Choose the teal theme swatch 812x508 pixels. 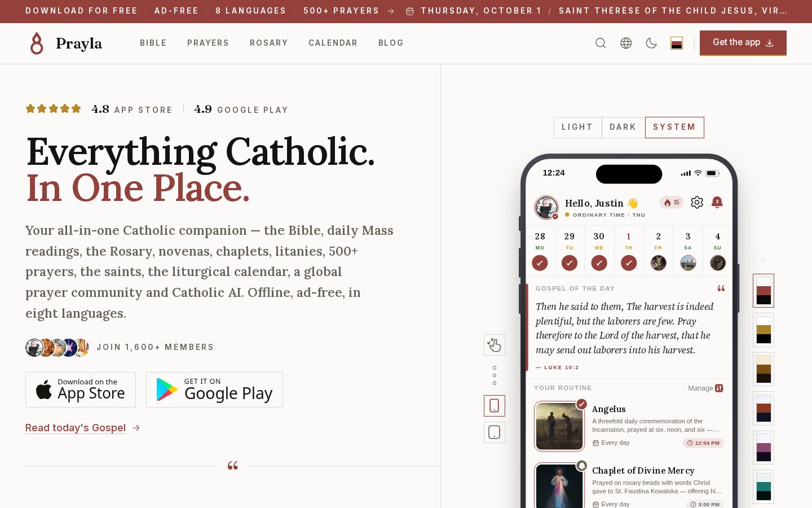(x=764, y=487)
